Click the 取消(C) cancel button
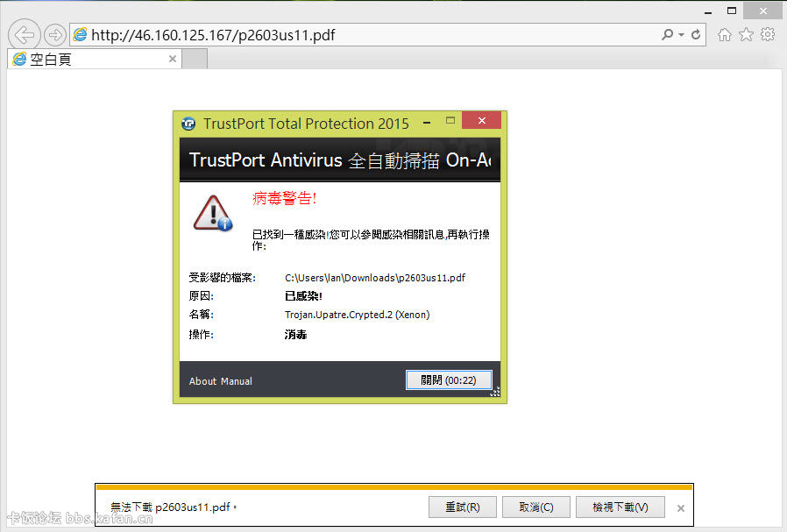787x532 pixels. pos(535,507)
